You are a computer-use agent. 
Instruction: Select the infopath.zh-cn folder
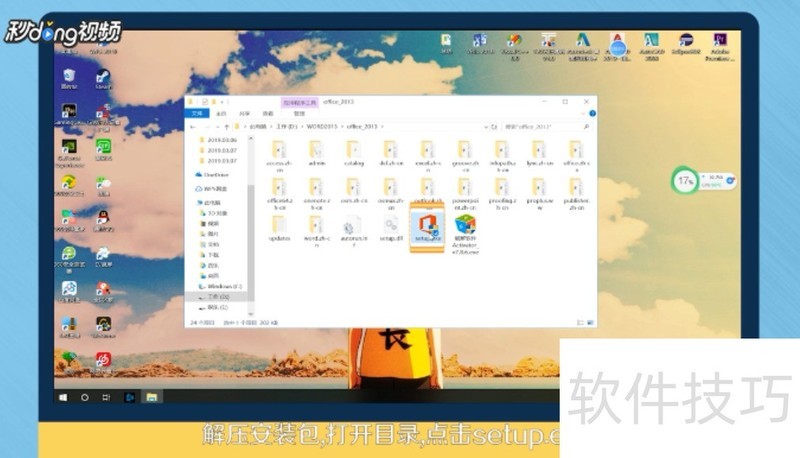point(502,156)
